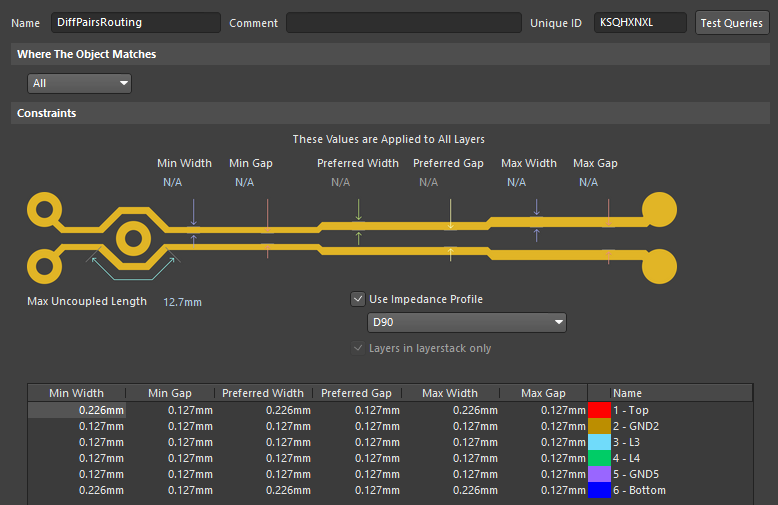Click Preferred Gap cell in GND5 row
Viewport: 778px width, 505px height.
pyautogui.click(x=357, y=474)
